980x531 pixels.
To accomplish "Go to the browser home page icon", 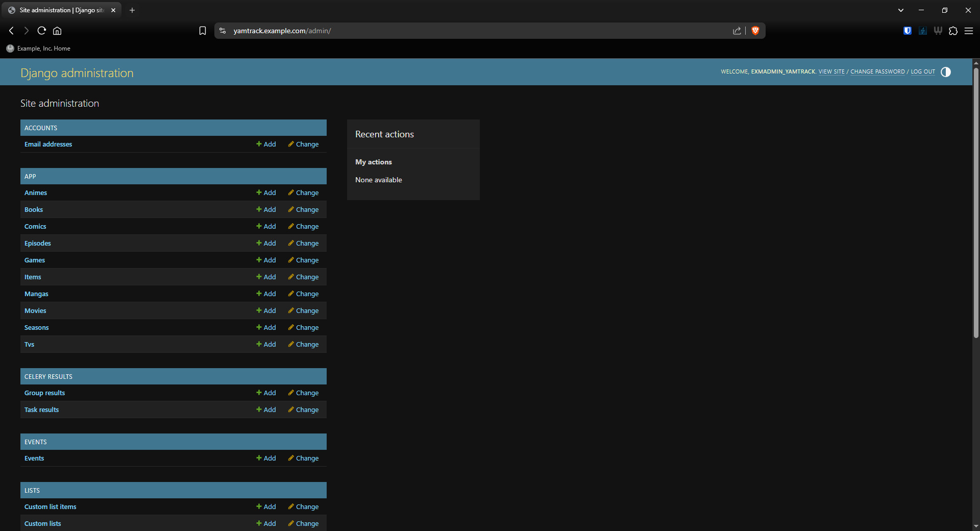I will point(57,31).
